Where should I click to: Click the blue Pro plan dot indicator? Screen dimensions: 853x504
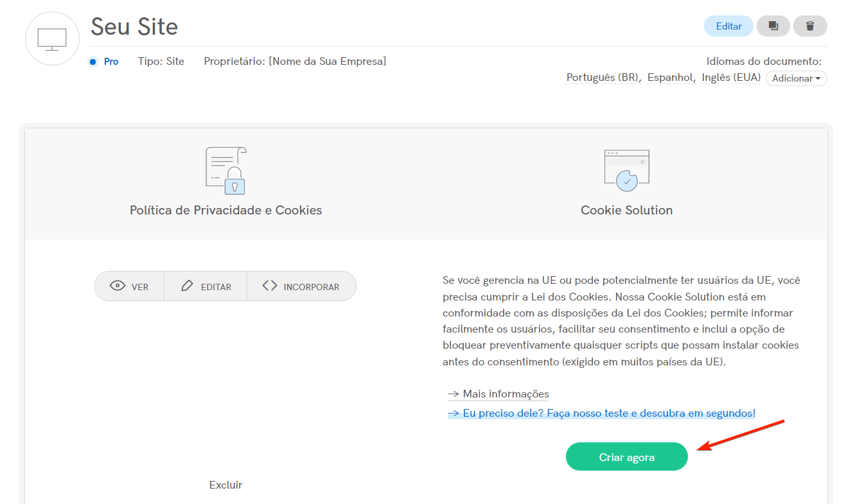(x=92, y=61)
